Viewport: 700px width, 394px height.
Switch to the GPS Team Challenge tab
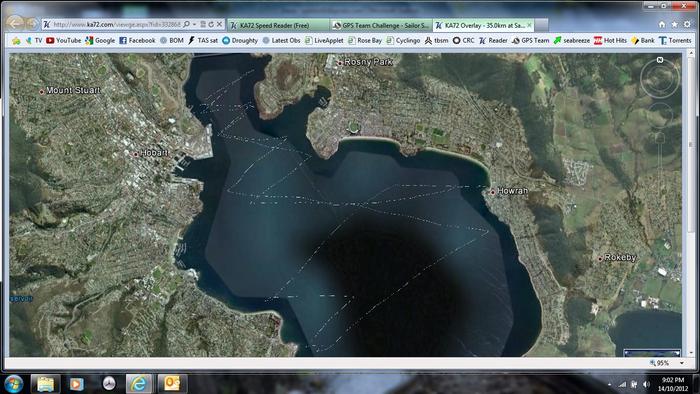point(381,25)
